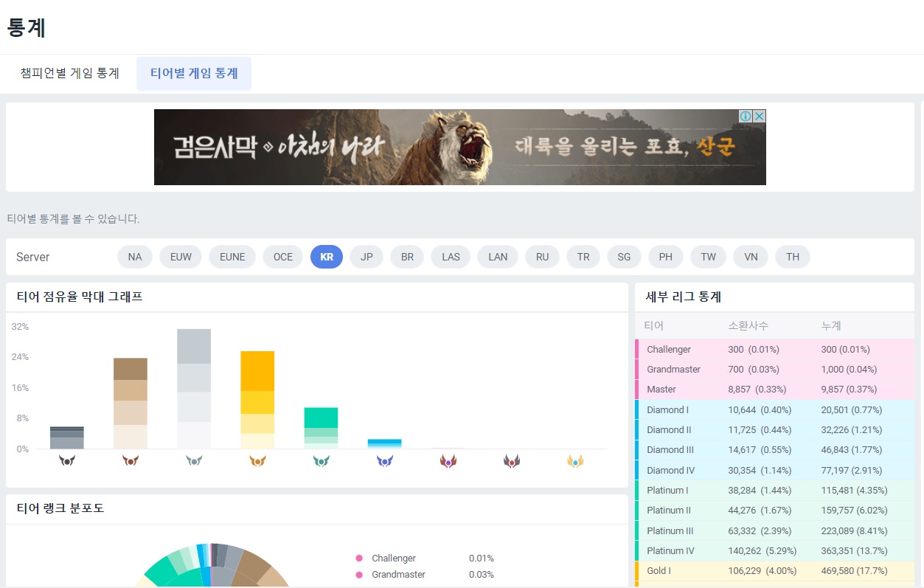Click the orange Gold bar in graph
The height and width of the screenshot is (588, 924).
pos(257,400)
